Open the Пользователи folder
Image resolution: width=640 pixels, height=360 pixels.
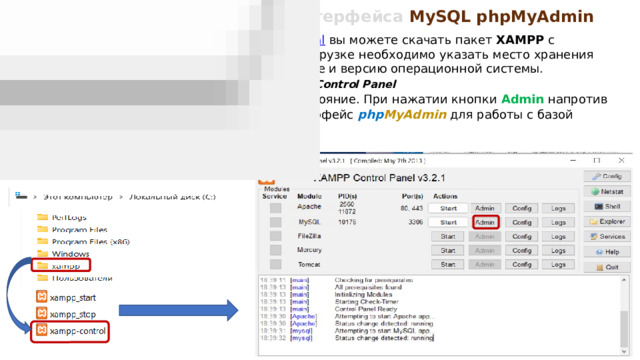point(74,278)
